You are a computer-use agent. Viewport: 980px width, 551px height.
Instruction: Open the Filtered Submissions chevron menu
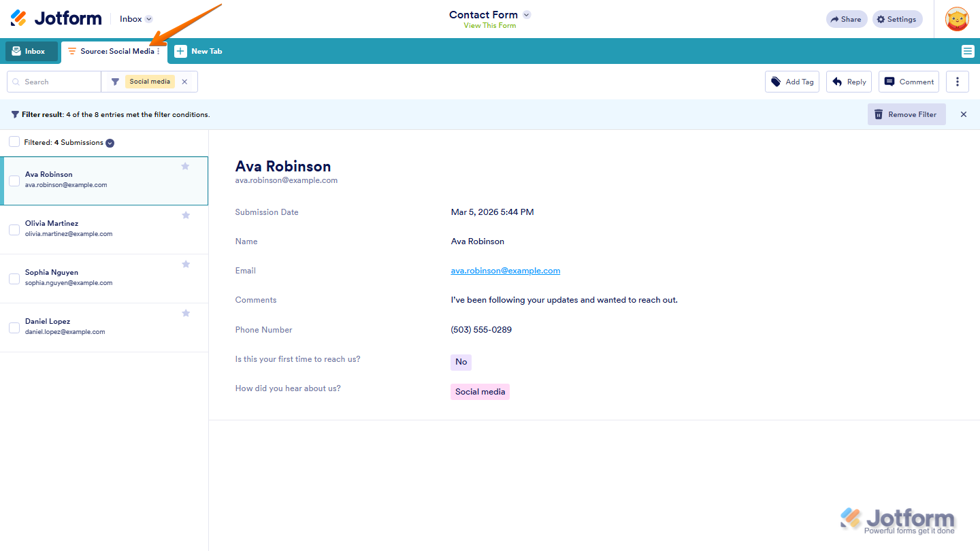tap(110, 143)
